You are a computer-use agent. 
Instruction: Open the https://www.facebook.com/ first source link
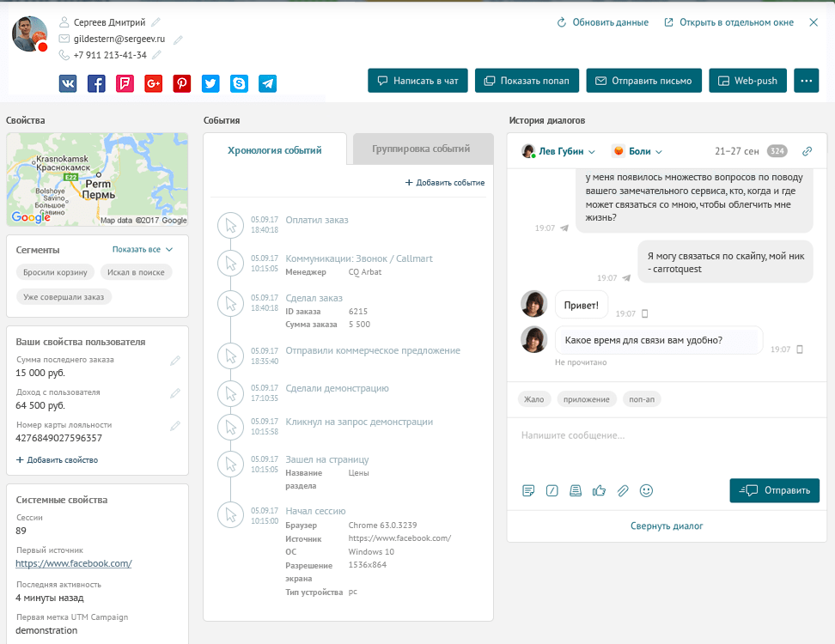point(74,563)
